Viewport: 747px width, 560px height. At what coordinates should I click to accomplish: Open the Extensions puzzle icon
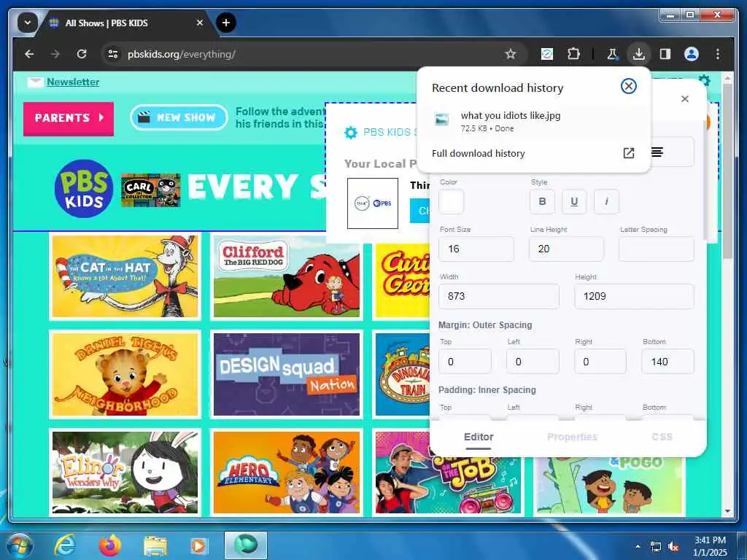573,54
